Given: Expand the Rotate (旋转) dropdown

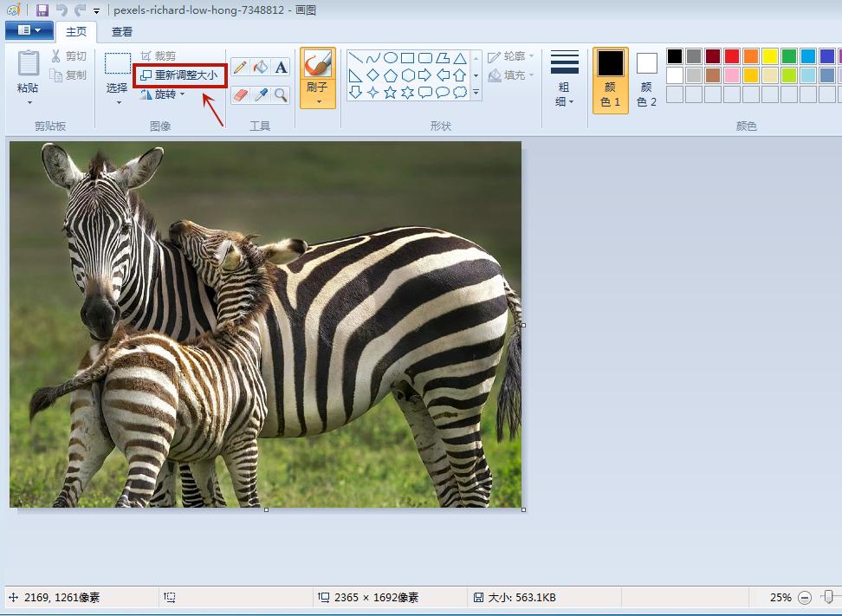Looking at the screenshot, I should tap(165, 94).
